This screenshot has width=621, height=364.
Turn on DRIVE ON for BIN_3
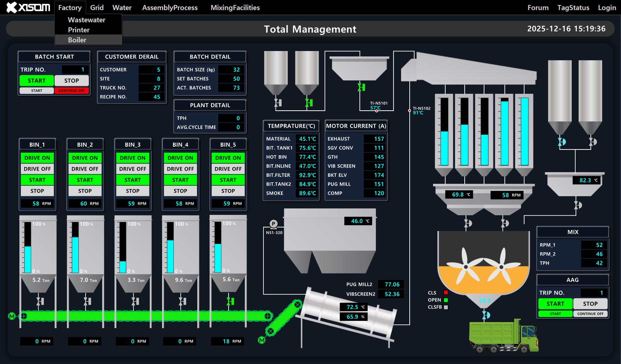[x=133, y=158]
